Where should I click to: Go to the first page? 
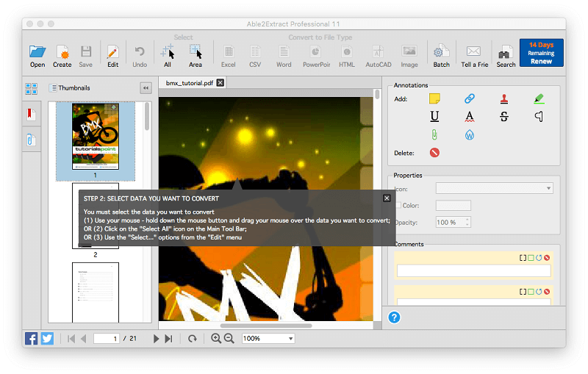pyautogui.click(x=71, y=339)
